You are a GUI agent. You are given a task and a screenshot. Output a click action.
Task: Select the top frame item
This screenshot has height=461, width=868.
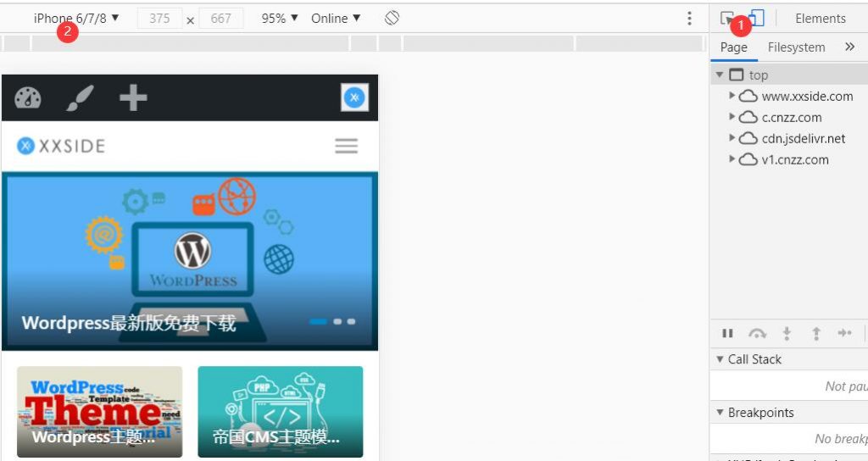point(758,75)
